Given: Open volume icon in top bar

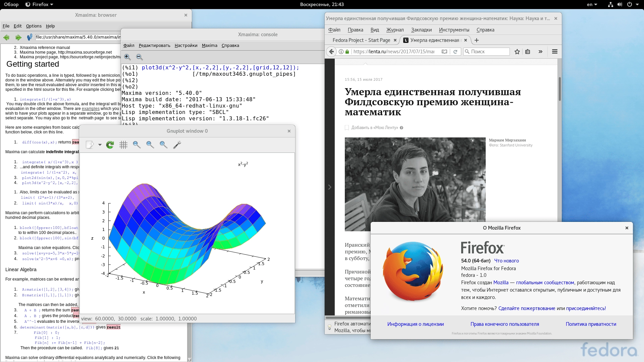Looking at the screenshot, I should point(620,4).
